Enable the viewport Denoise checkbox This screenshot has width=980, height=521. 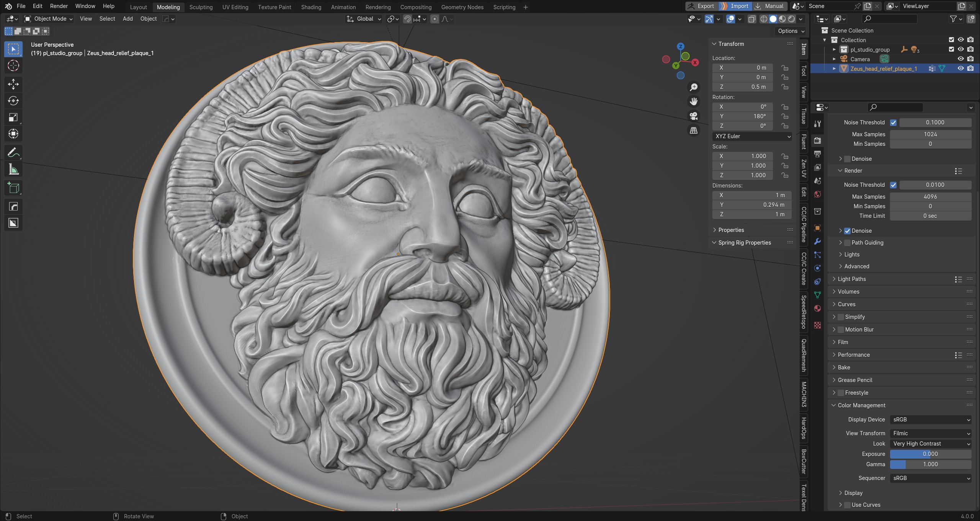pos(847,159)
